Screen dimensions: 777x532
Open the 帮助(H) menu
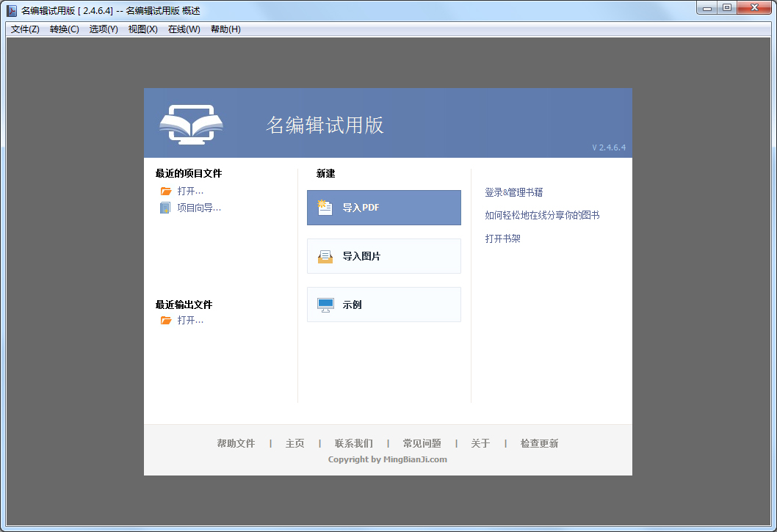[x=225, y=29]
